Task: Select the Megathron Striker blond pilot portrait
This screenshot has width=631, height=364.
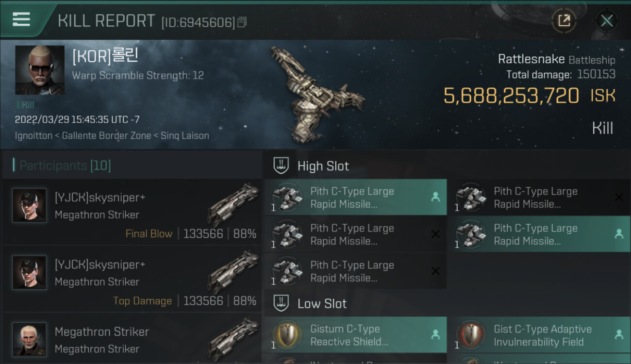Action: click(x=30, y=339)
